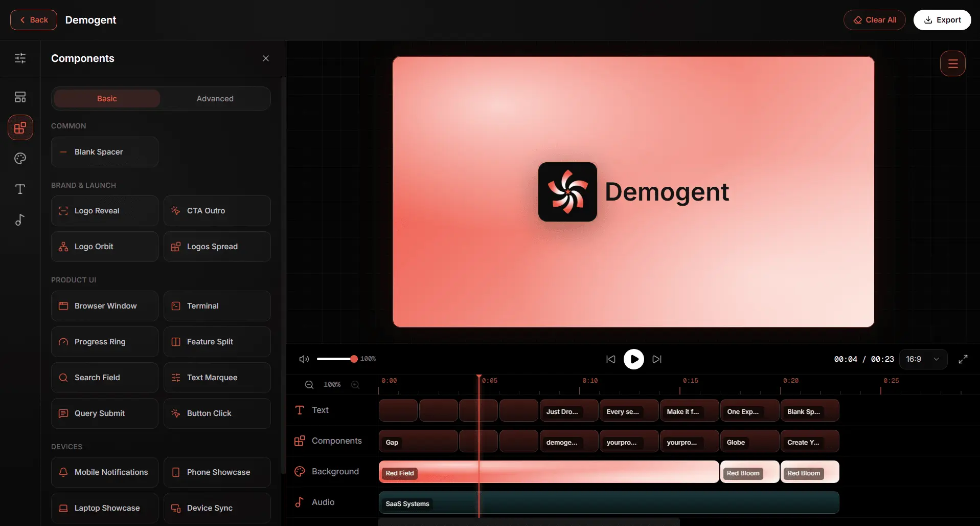The height and width of the screenshot is (526, 980).
Task: Add the CTA Outro component
Action: [217, 211]
